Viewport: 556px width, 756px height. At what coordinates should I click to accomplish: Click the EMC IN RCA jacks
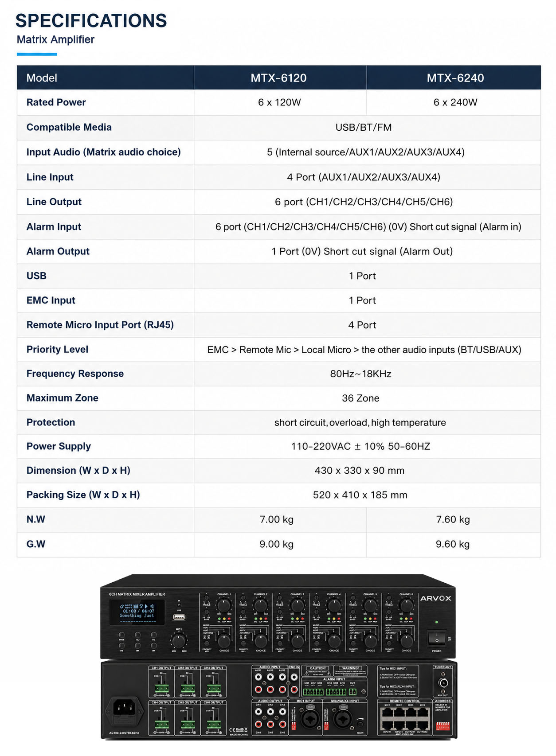(294, 683)
